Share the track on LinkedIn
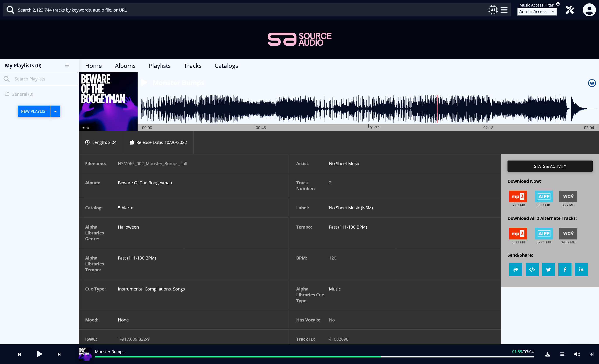This screenshot has height=364, width=599. [581, 270]
